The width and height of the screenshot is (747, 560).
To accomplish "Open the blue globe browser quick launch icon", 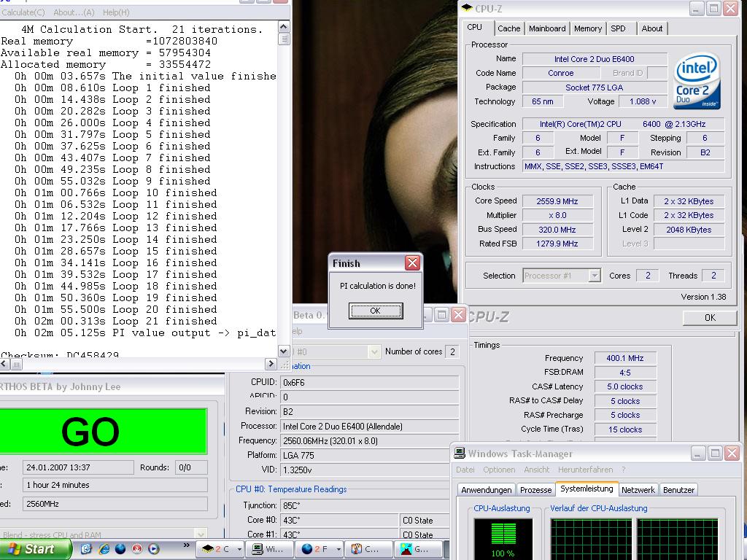I will tap(120, 549).
